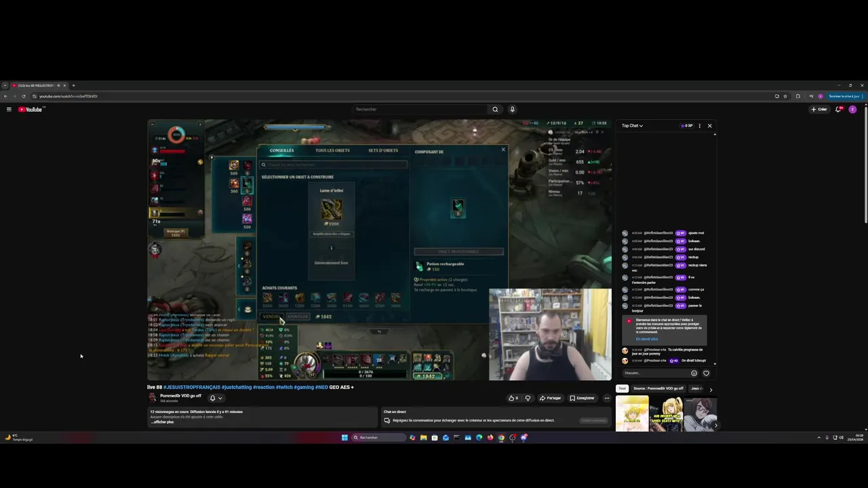Viewport: 868px width, 488px height.
Task: Open the browser extensions puzzle icon
Action: pyautogui.click(x=798, y=96)
